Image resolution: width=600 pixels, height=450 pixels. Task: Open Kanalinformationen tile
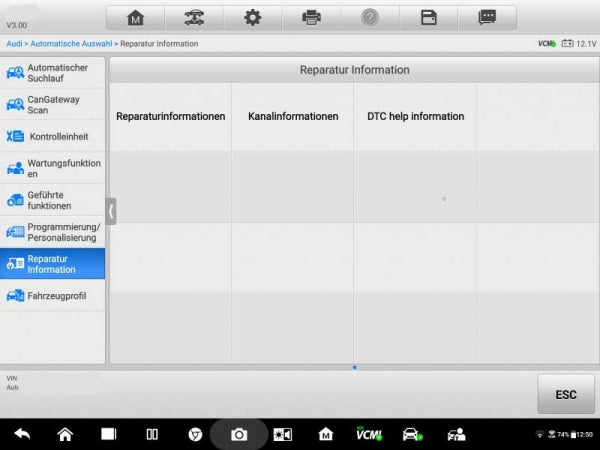coord(293,116)
